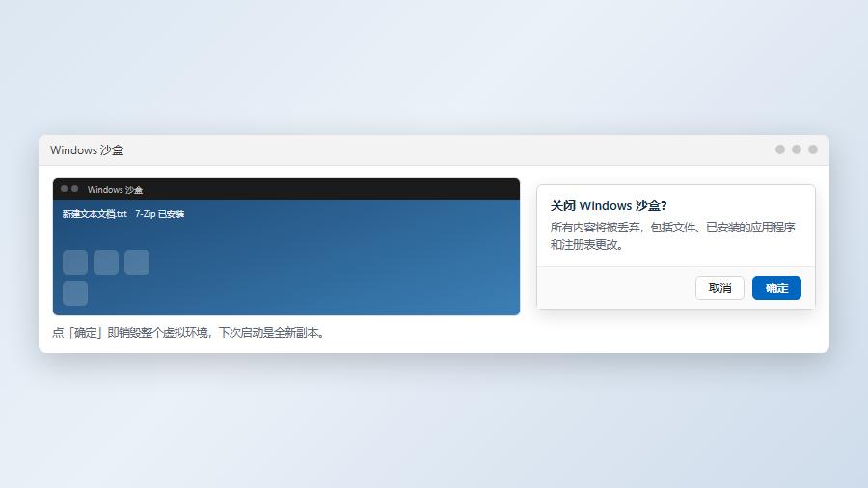
Task: Click the 关闭 Windows 沙盒? dialog heading
Action: click(x=609, y=205)
